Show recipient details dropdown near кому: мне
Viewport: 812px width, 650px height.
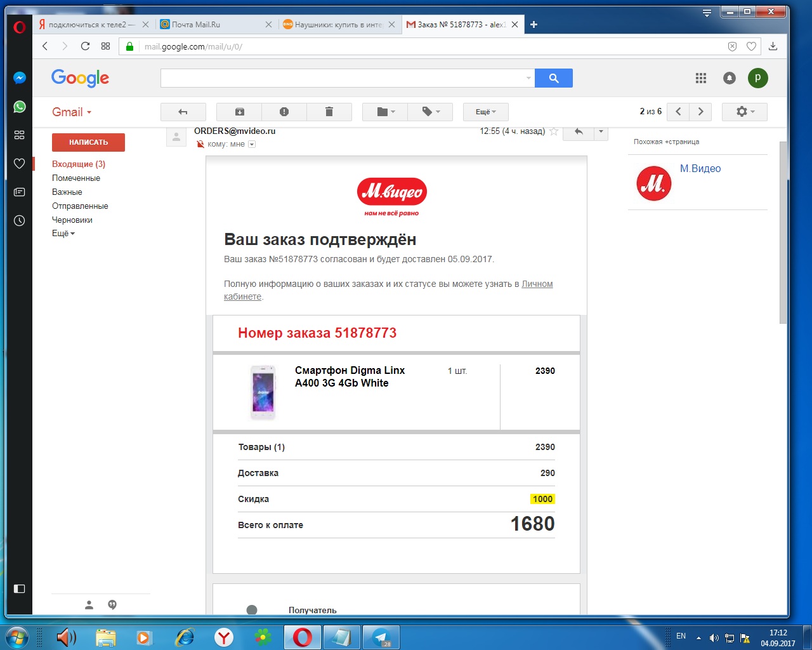pos(252,144)
